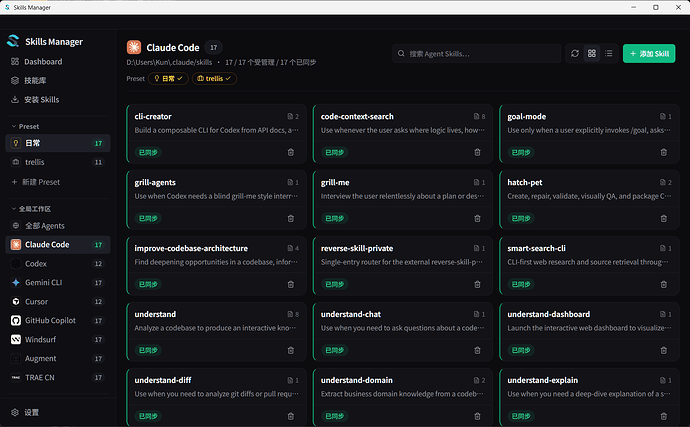
Task: Toggle the 日常 preset chip
Action: (169, 78)
